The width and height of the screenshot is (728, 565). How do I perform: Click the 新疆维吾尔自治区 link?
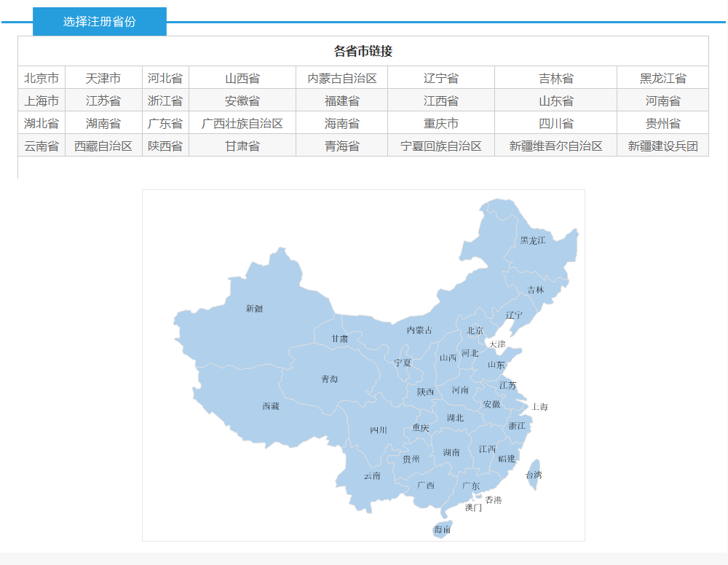[556, 146]
